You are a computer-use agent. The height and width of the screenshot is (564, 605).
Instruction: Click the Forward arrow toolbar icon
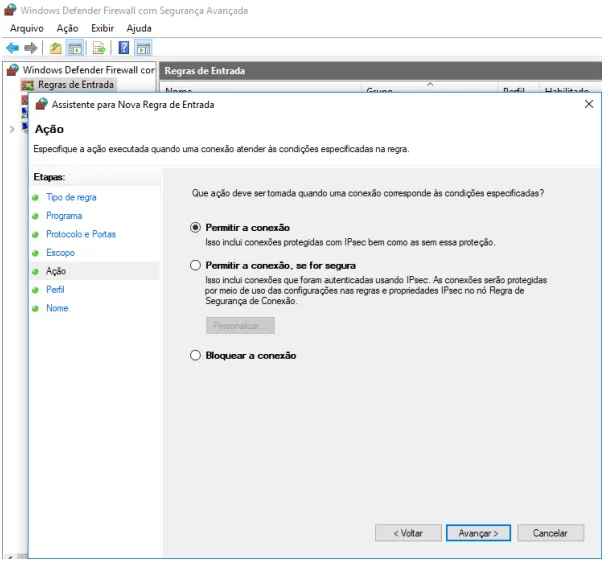[30, 48]
